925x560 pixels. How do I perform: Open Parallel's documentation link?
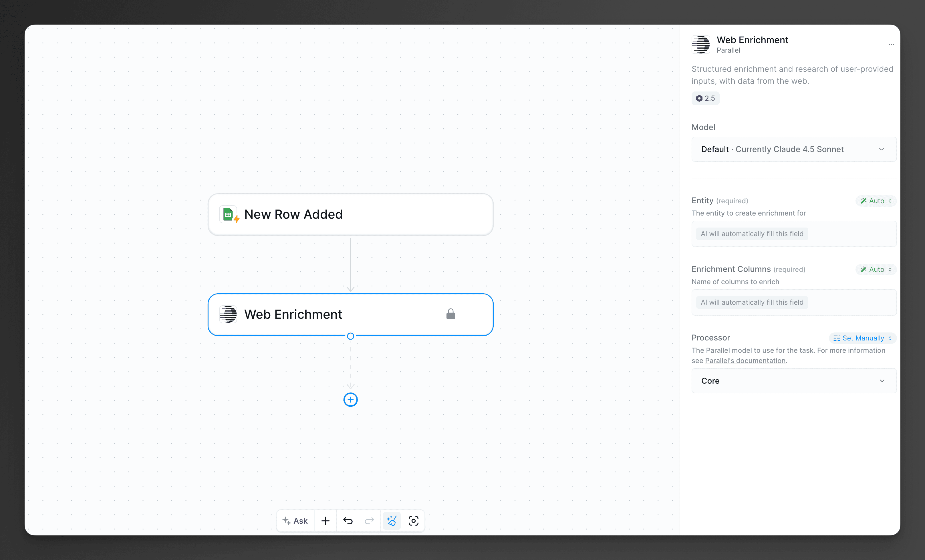pos(746,360)
